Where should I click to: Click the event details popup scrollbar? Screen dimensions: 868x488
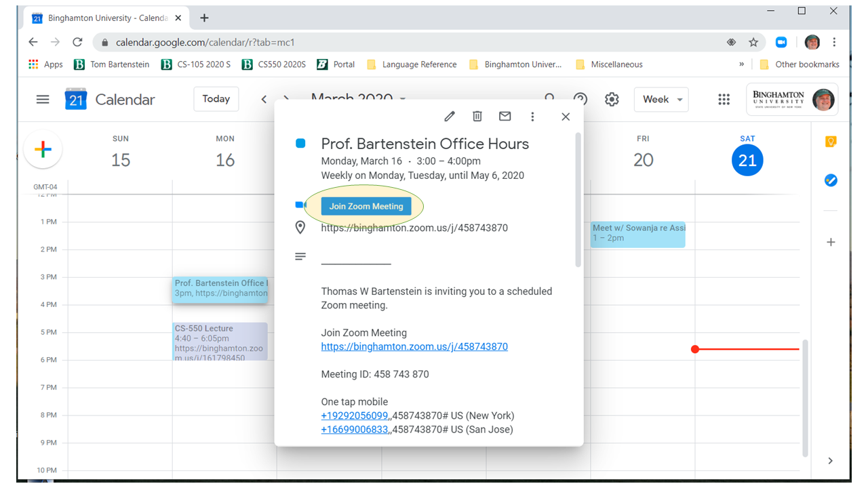[578, 200]
